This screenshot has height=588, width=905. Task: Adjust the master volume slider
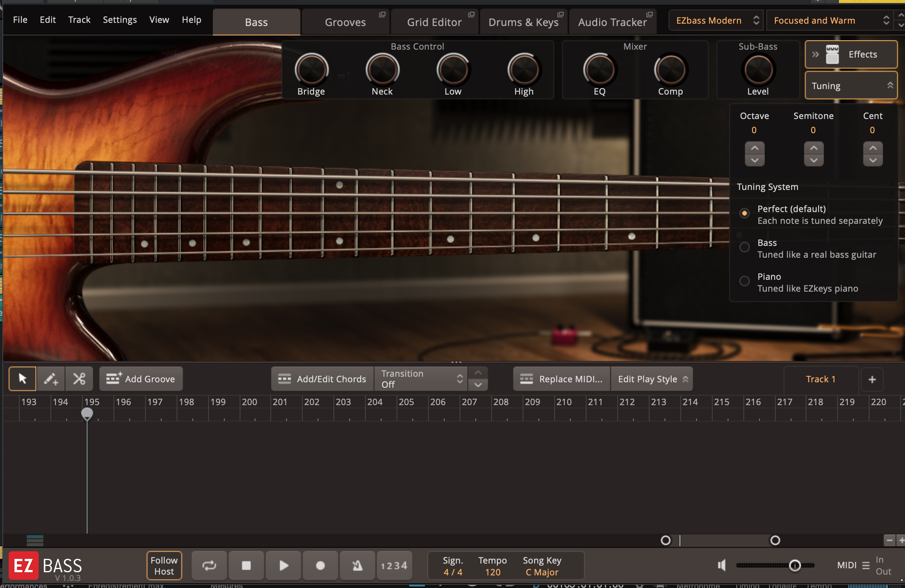point(795,565)
